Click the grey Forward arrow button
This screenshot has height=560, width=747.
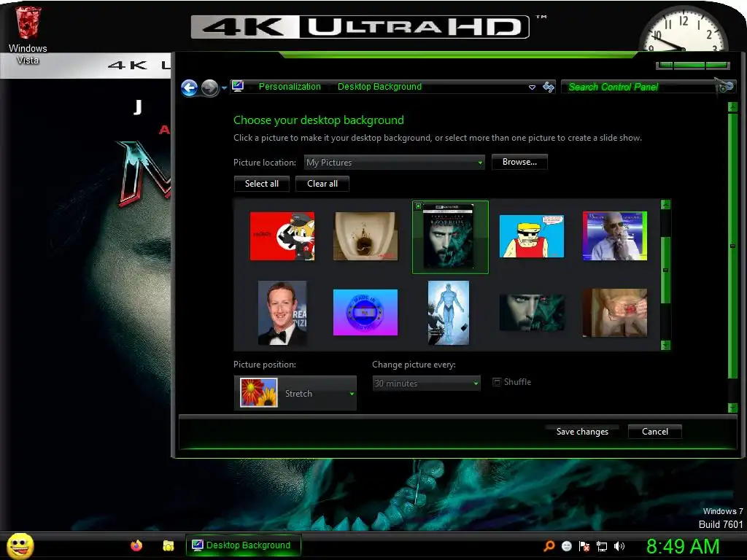[x=209, y=87]
